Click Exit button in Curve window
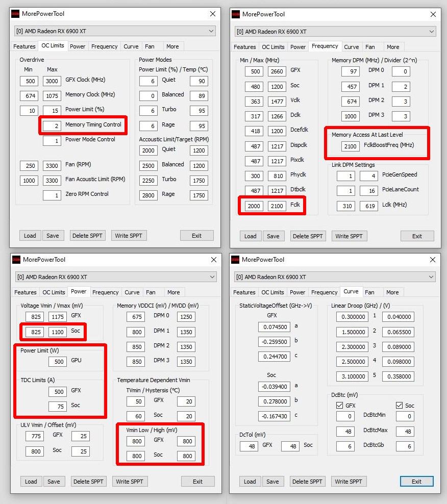This screenshot has height=504, width=447. tap(417, 482)
